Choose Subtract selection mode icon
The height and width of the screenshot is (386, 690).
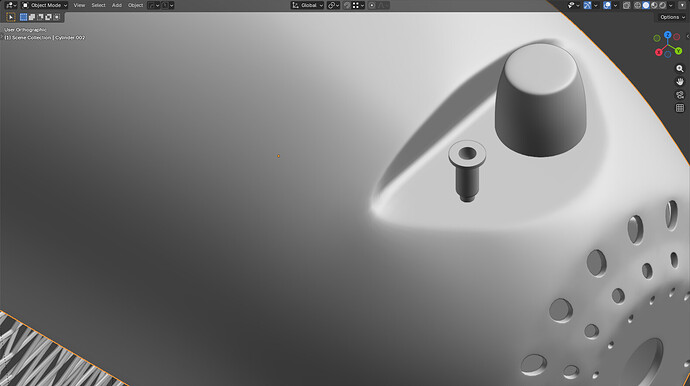[40, 17]
